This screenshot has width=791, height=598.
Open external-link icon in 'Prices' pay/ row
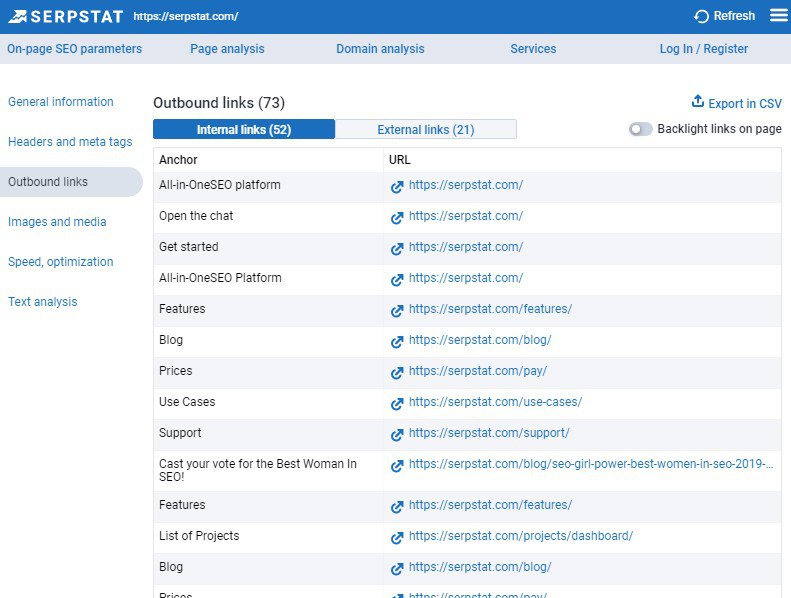(397, 372)
